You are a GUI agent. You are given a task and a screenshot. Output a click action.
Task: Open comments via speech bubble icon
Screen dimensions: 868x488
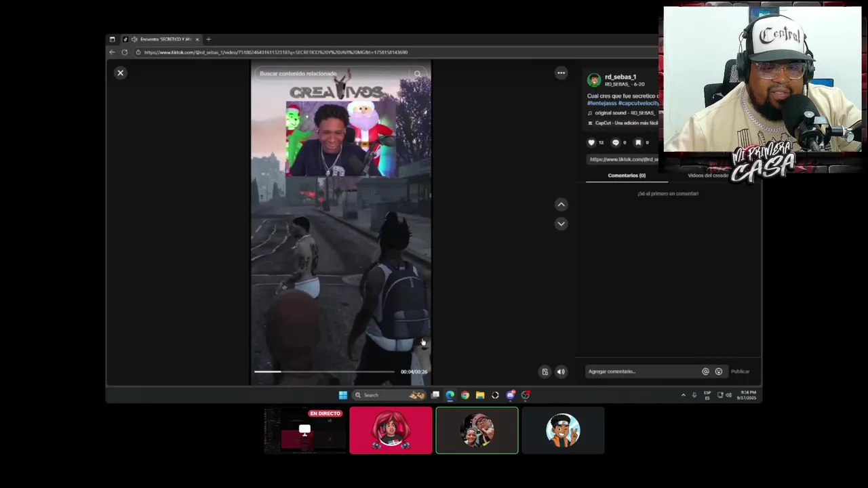tap(616, 142)
